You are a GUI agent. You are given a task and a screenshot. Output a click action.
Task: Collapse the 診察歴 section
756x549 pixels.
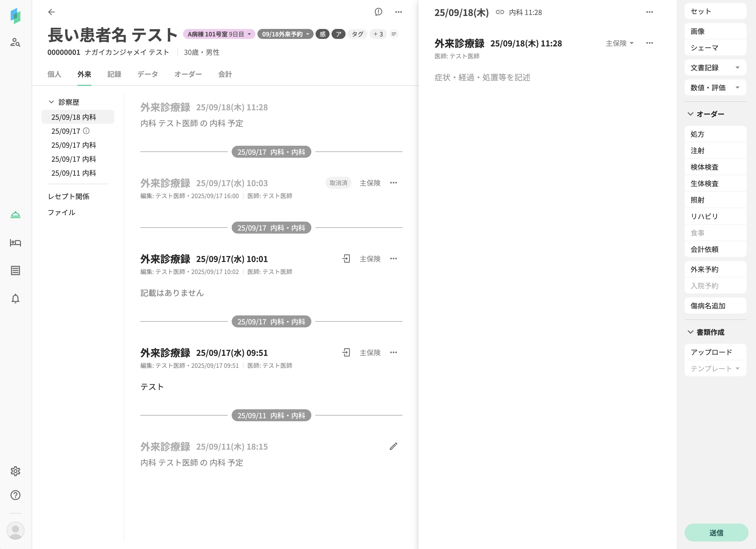pos(51,102)
